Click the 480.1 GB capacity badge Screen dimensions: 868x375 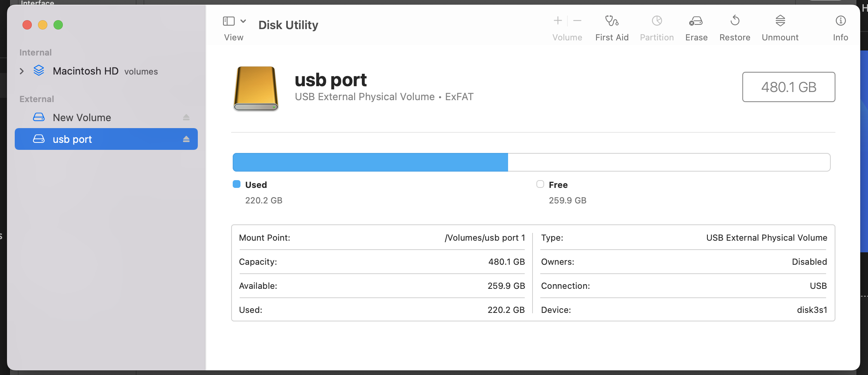788,87
